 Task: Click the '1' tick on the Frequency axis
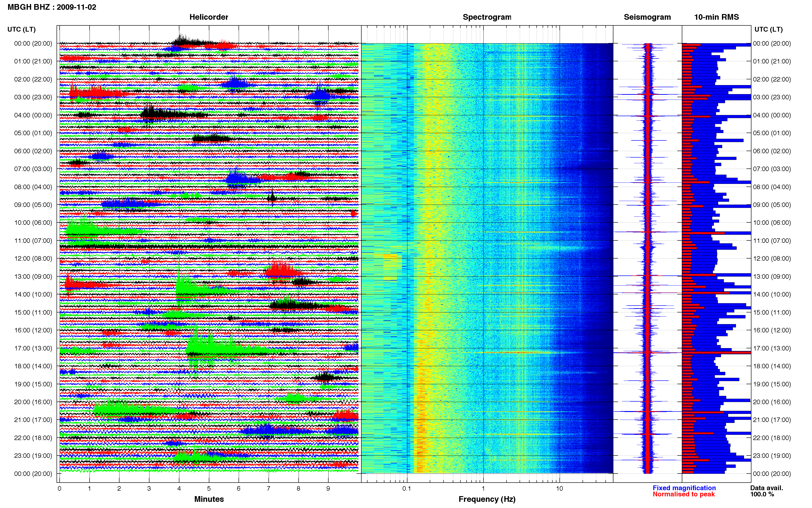[x=483, y=489]
